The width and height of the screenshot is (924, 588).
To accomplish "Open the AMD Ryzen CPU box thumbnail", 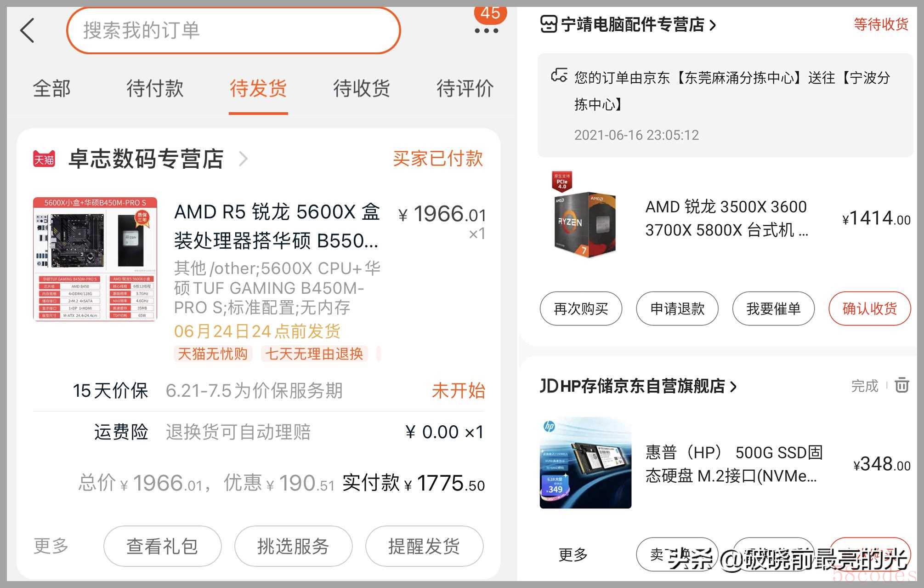I will point(584,215).
